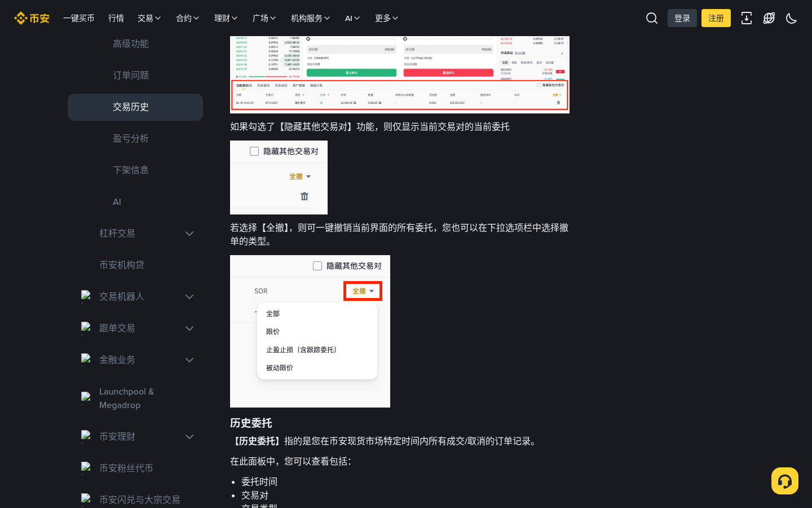Open the language globe icon
The height and width of the screenshot is (508, 812).
tap(769, 18)
